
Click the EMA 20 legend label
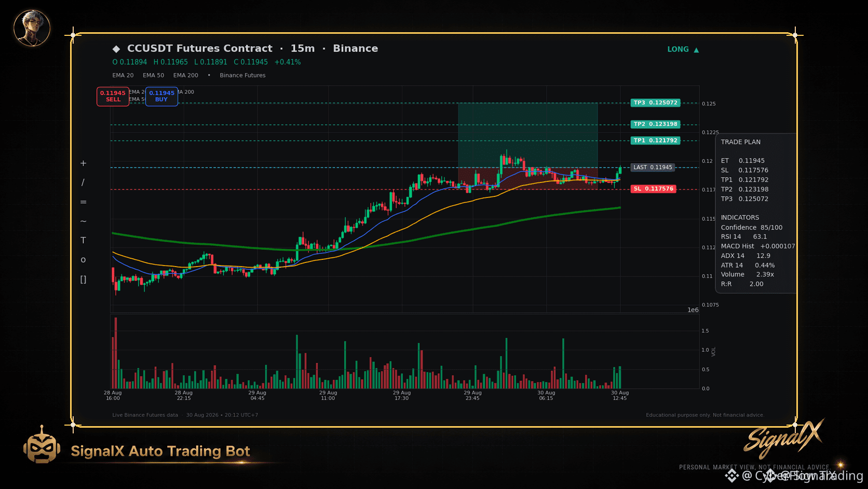point(123,75)
